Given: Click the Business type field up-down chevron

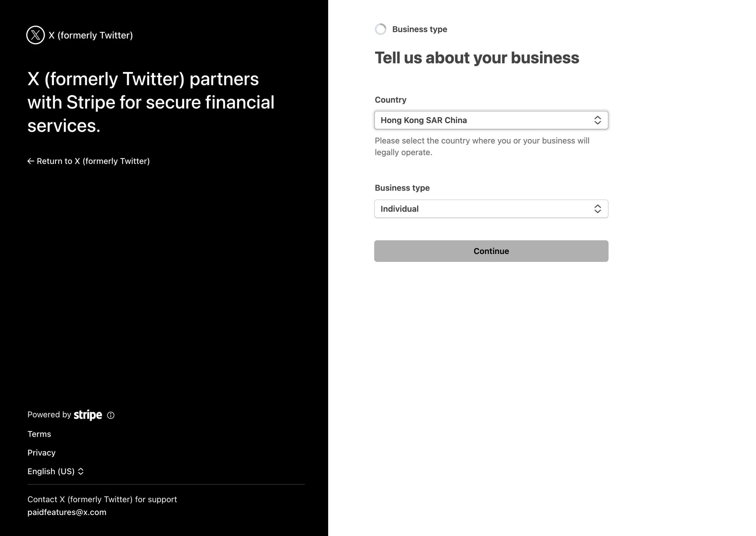Looking at the screenshot, I should [598, 209].
